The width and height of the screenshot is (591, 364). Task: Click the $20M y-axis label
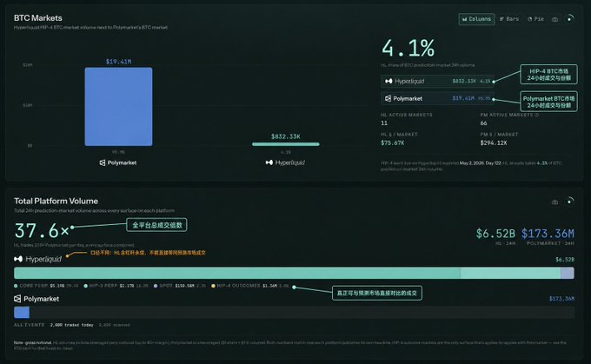pyautogui.click(x=28, y=65)
